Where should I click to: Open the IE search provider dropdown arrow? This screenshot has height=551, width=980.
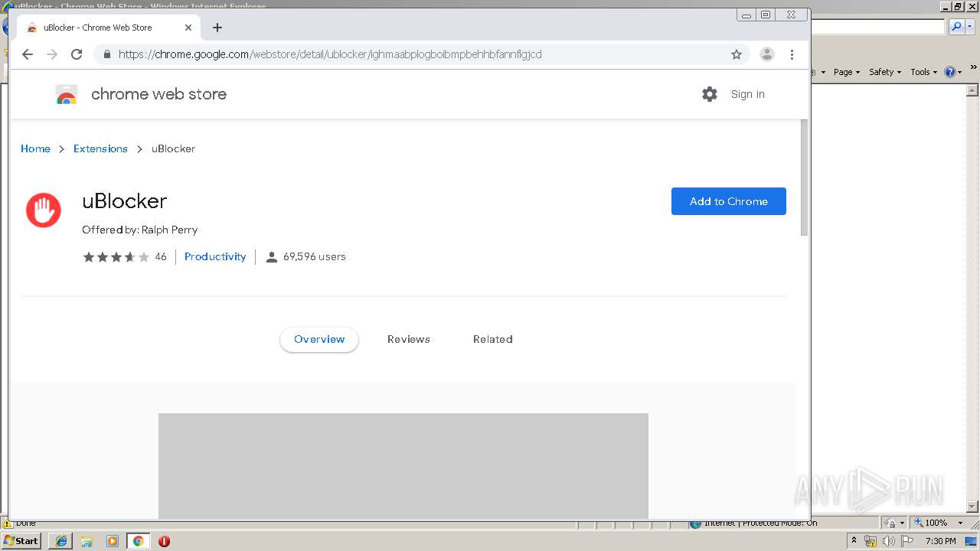click(969, 27)
